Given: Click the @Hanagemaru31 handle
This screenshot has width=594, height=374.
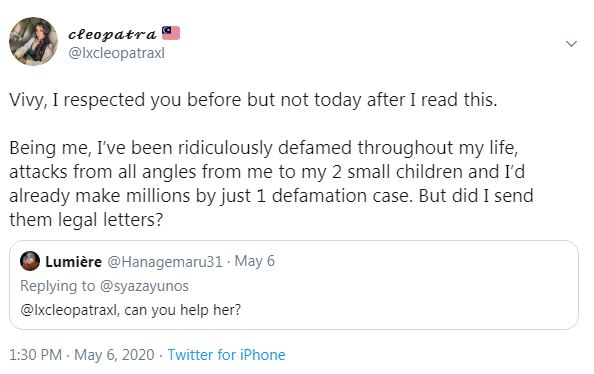Looking at the screenshot, I should 165,261.
